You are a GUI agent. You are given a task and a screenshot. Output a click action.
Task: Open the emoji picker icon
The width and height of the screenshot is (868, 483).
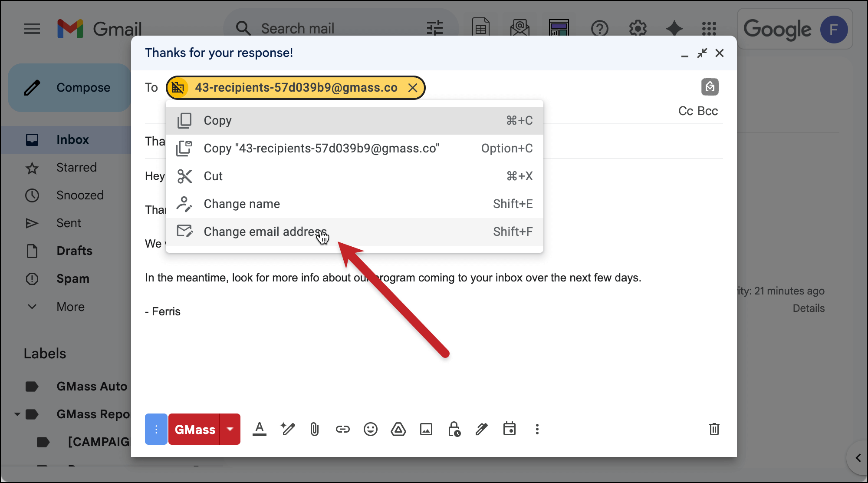pos(370,430)
